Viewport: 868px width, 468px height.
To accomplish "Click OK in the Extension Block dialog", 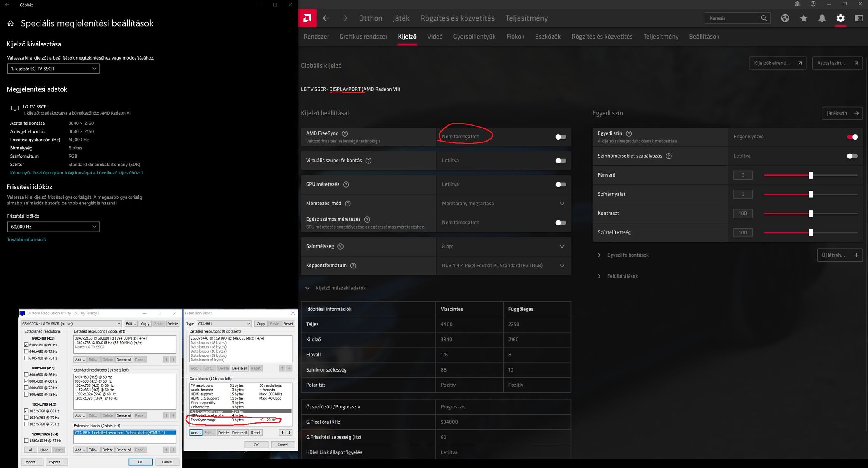I will tap(256, 445).
